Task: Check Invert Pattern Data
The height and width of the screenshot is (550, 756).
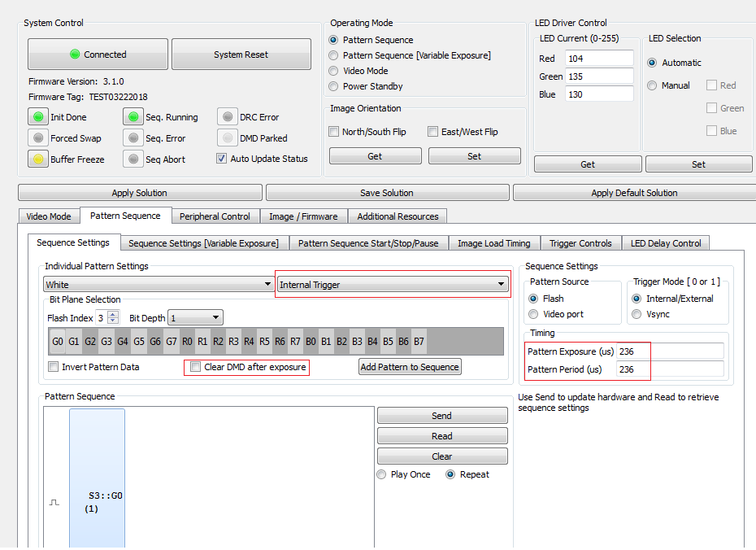Action: [54, 367]
